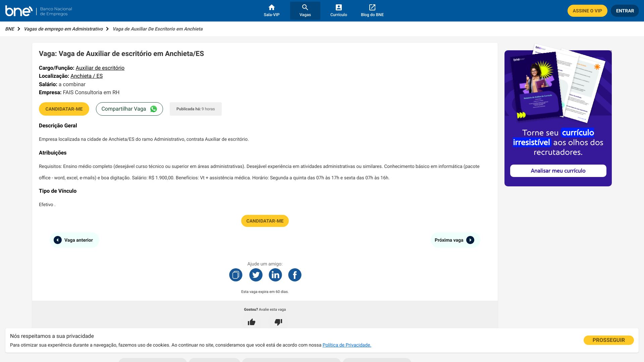Image resolution: width=644 pixels, height=362 pixels.
Task: Go to Vaga anterior
Action: [74, 240]
